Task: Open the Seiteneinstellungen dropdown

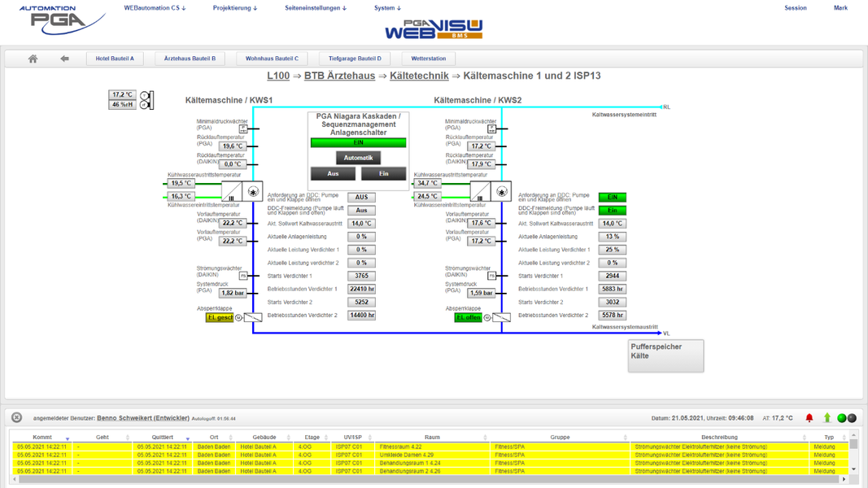Action: point(315,8)
